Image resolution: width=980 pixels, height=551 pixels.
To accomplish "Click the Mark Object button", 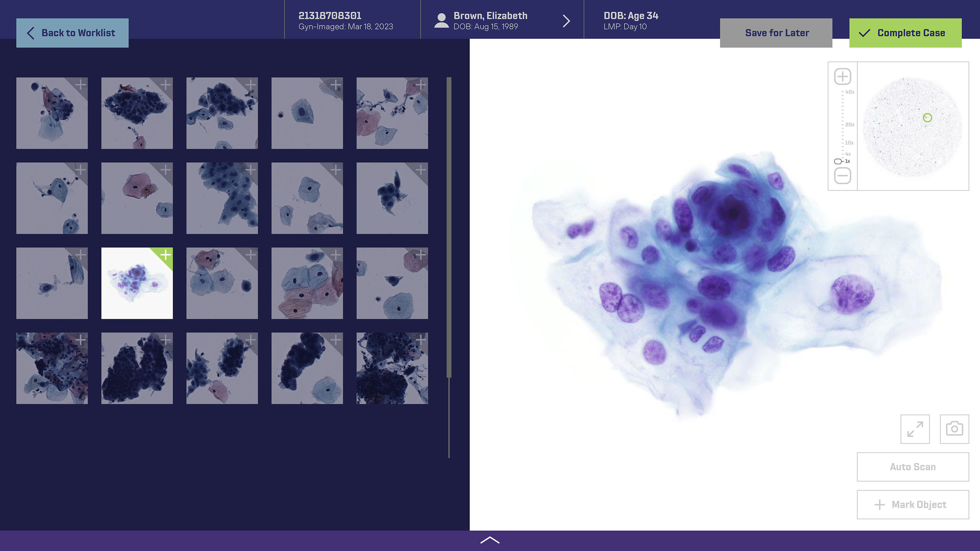I will pos(912,505).
